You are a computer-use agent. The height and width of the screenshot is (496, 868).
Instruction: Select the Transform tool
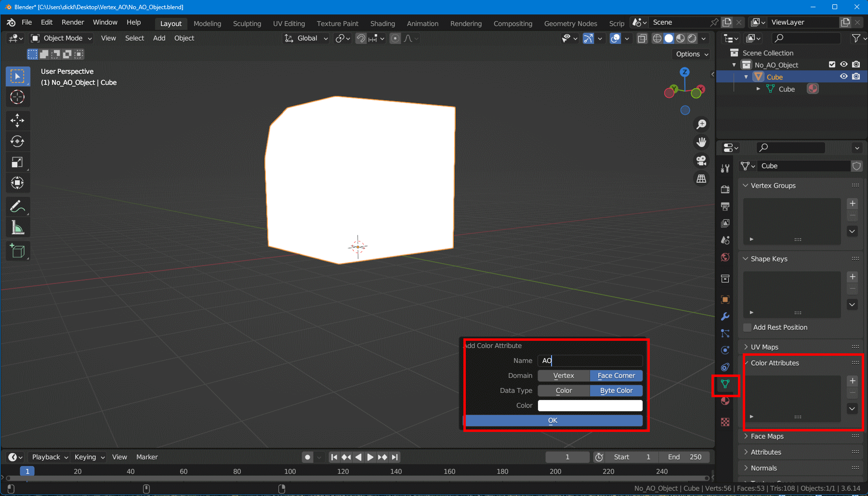17,183
